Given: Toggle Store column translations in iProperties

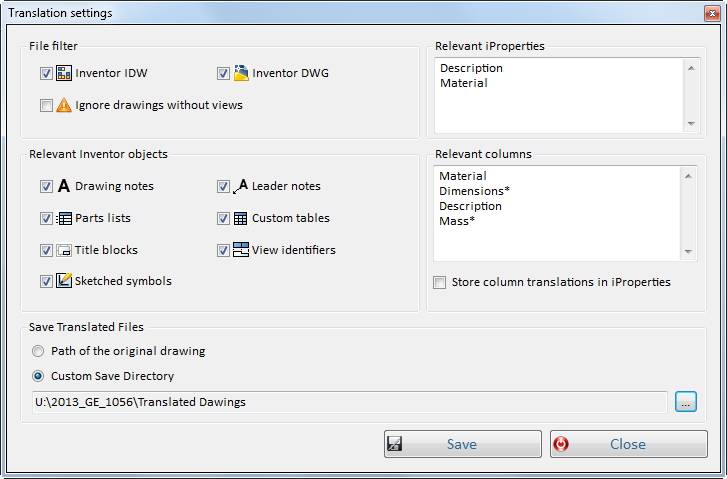Looking at the screenshot, I should 440,283.
